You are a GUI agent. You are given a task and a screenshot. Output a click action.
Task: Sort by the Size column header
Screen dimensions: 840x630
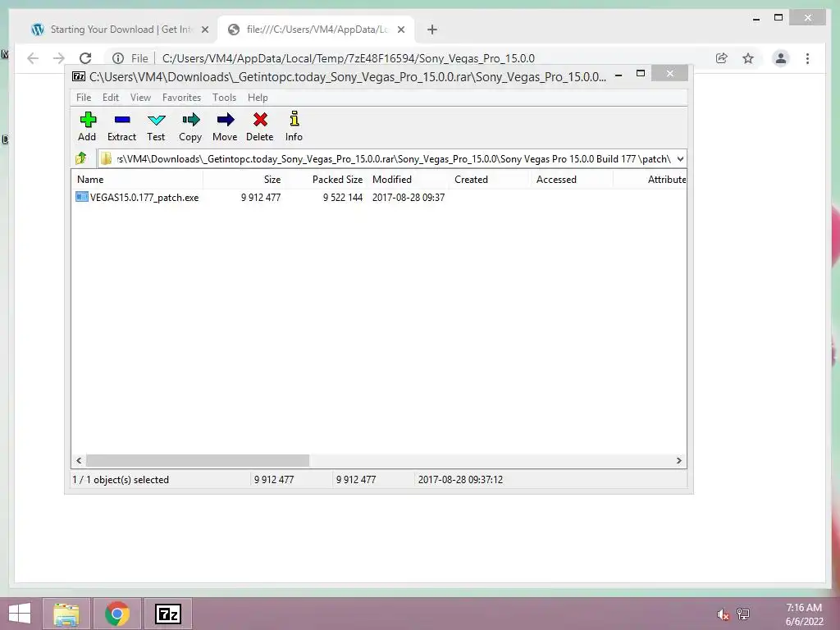[x=244, y=180]
